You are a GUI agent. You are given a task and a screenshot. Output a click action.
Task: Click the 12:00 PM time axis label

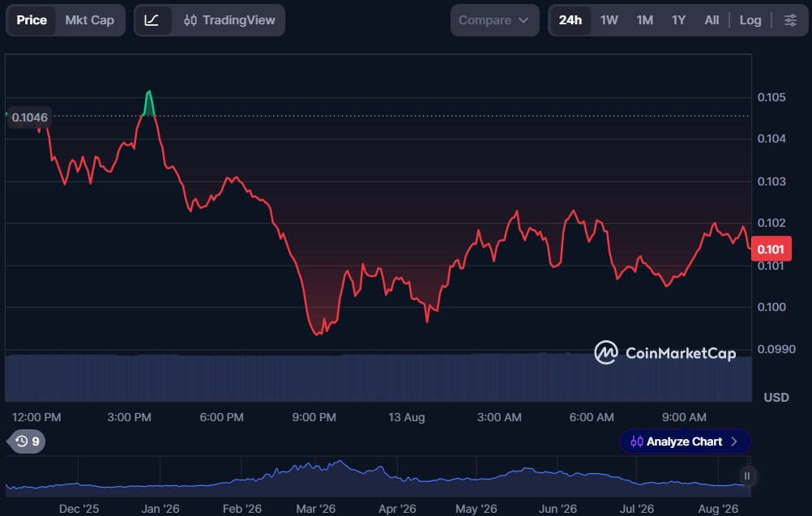pos(36,417)
